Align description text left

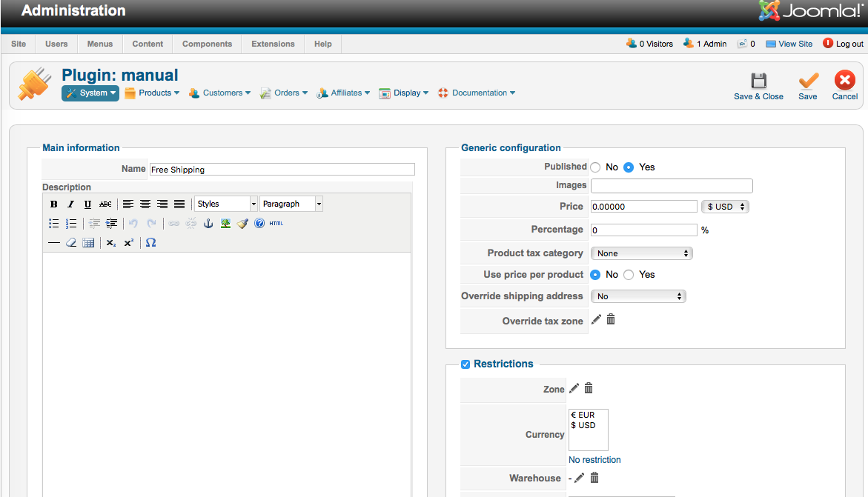click(x=128, y=204)
